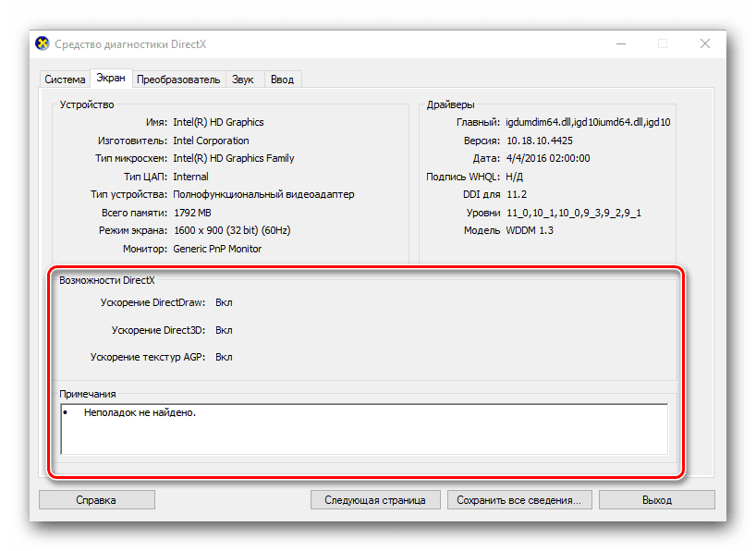Click Intel(R) HD Graphics Family value
The width and height of the screenshot is (756, 551).
(x=233, y=159)
